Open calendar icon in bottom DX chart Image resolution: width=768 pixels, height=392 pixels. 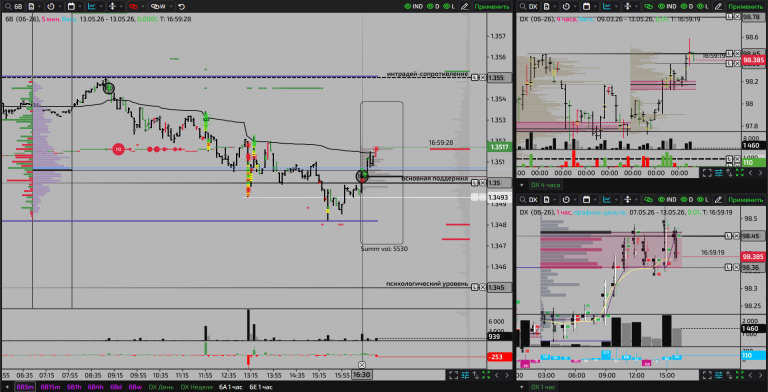(x=586, y=199)
